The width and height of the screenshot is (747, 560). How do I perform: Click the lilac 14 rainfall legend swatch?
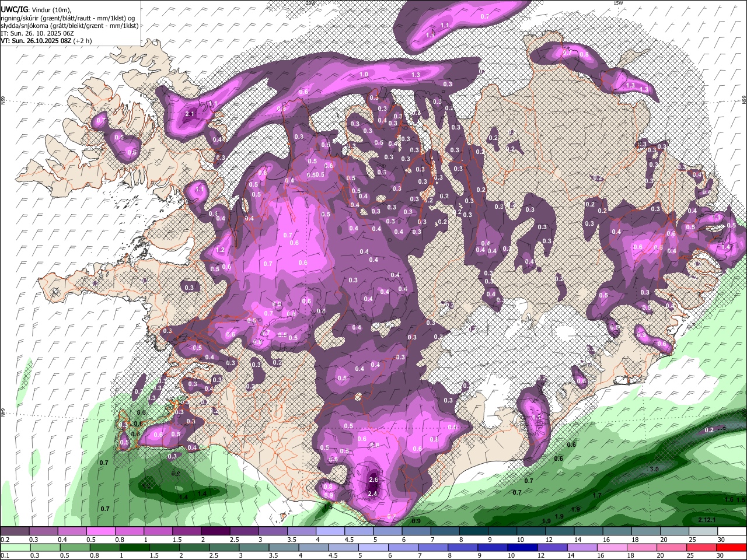581,548
